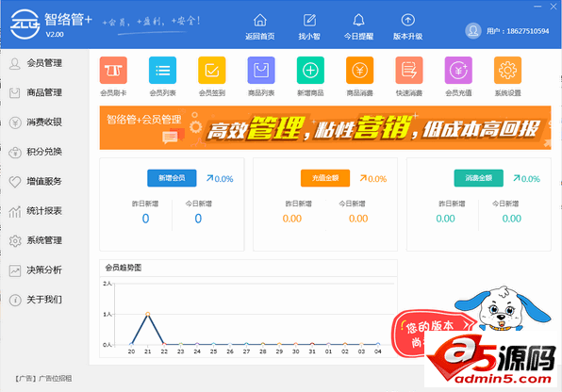
Task: Click the orange 充值金额 button
Action: (x=325, y=178)
